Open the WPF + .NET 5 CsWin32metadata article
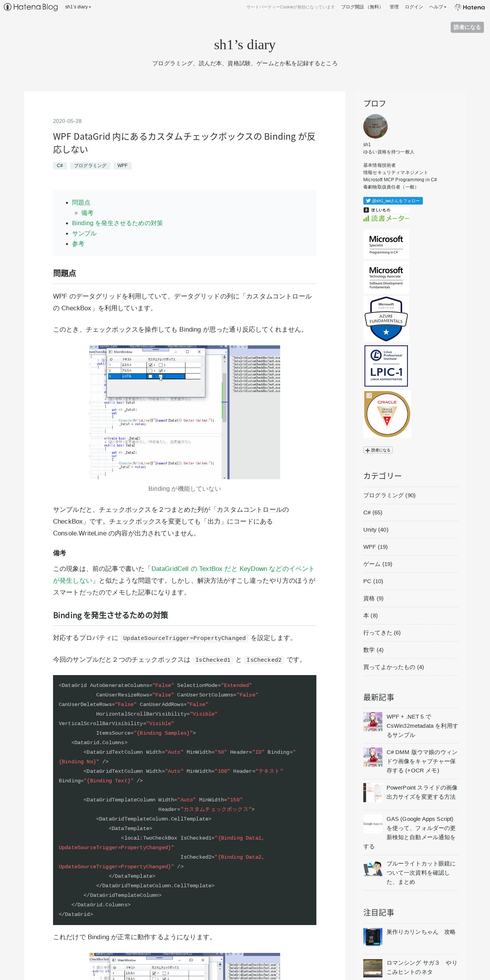This screenshot has height=980, width=490. coord(422,726)
